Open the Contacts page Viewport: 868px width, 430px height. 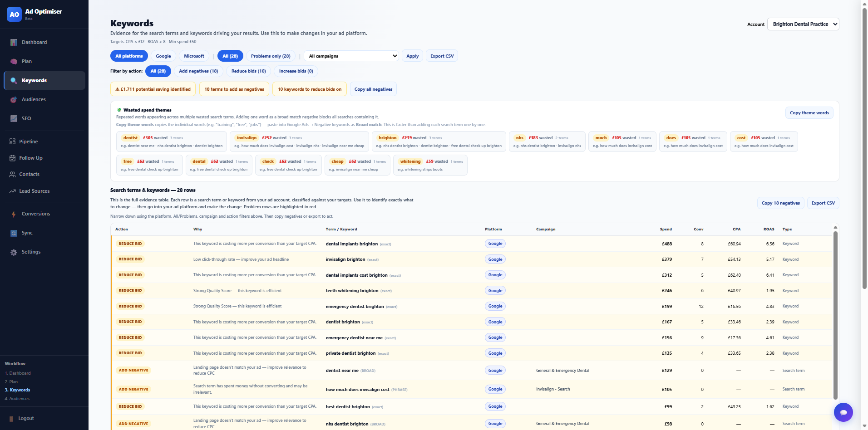pos(44,174)
